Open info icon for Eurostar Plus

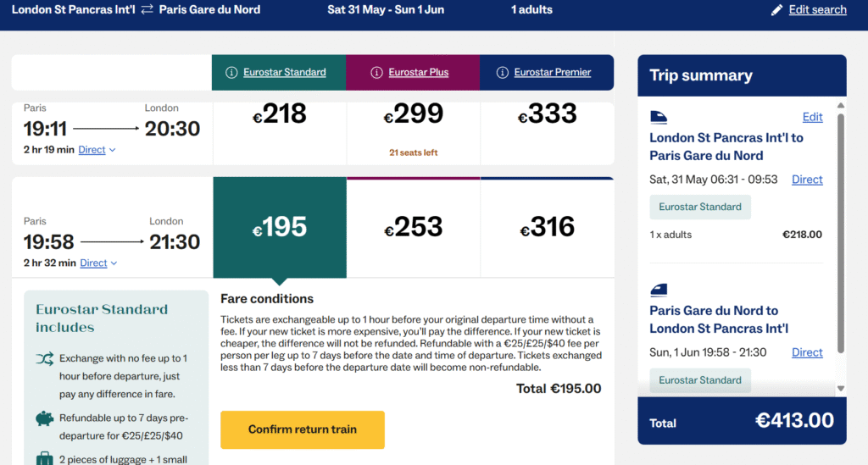(x=376, y=73)
